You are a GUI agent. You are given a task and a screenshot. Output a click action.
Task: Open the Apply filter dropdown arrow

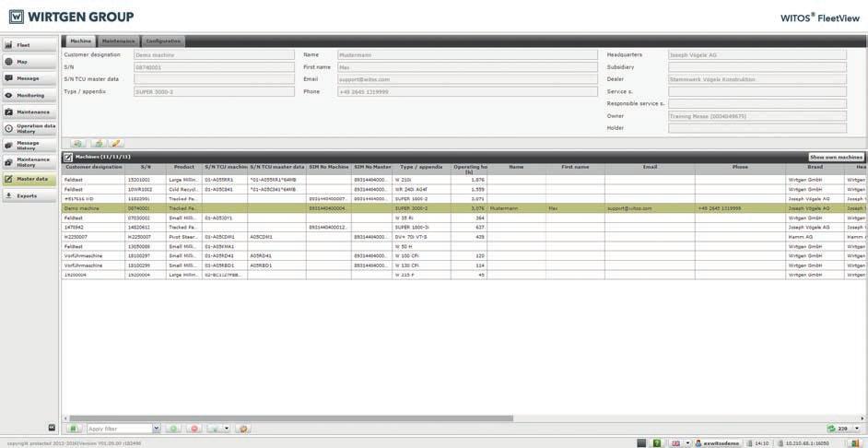[156, 429]
